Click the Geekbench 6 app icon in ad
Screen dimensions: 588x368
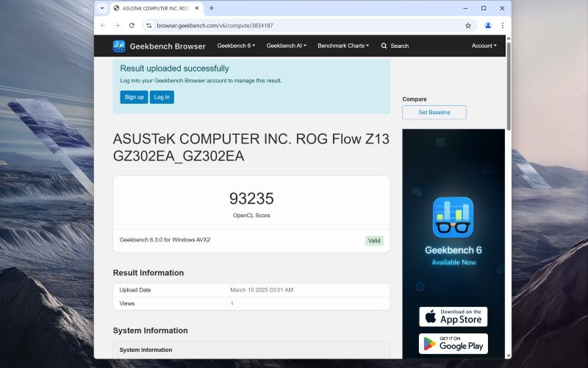[453, 217]
